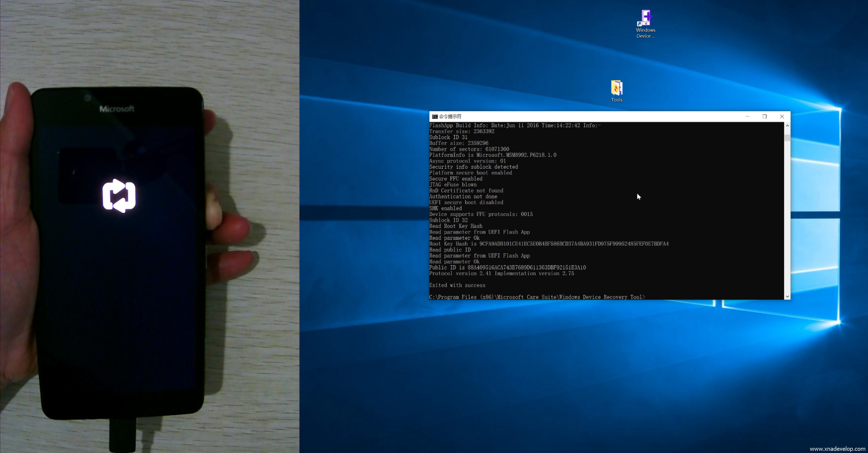The image size is (868, 453).
Task: Click the 'Exited with success' output line
Action: [457, 285]
